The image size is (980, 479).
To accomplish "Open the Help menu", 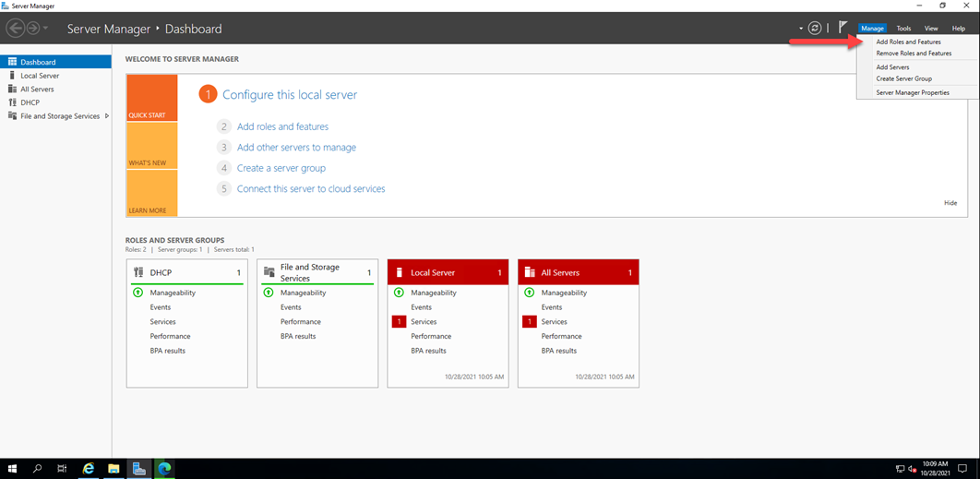I will click(x=959, y=28).
